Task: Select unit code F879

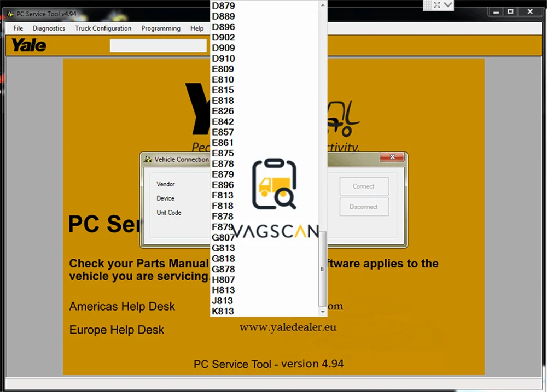Action: pos(264,227)
